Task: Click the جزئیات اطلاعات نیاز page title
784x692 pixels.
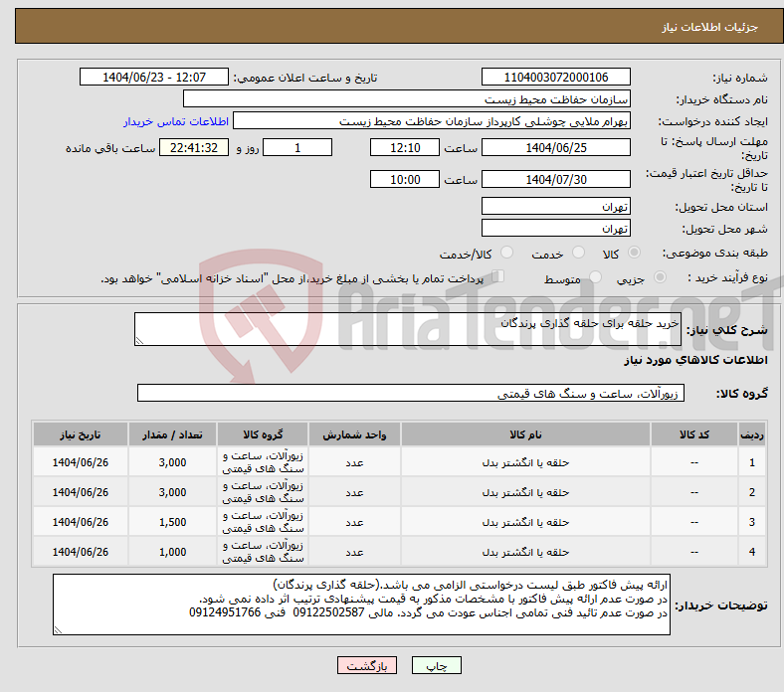Action: 710,27
